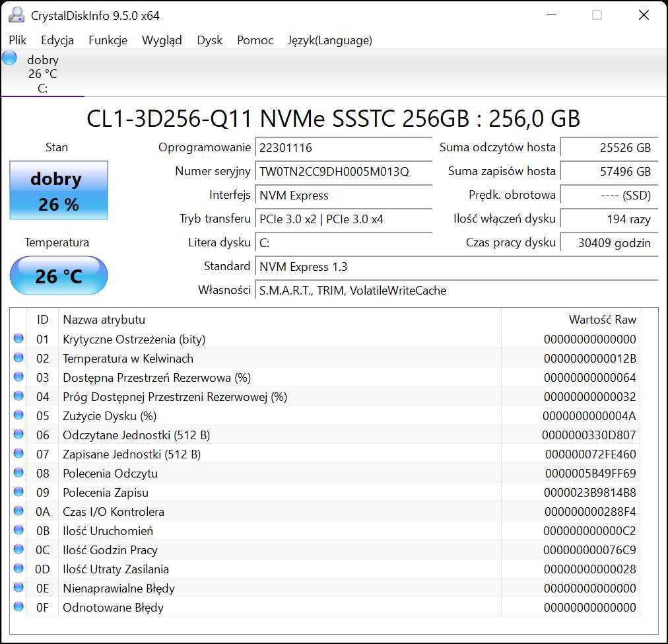Click raw value 0000023B9814B8
This screenshot has width=668, height=644.
point(589,493)
